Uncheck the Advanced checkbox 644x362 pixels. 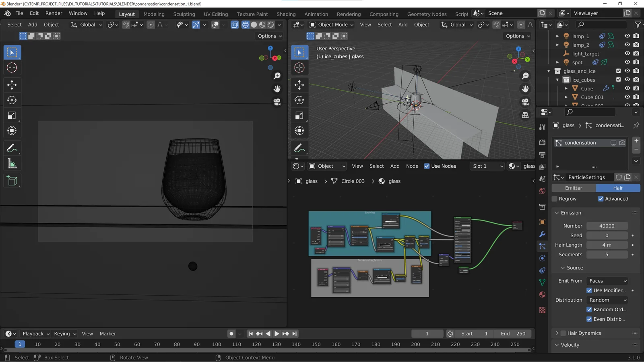click(601, 198)
